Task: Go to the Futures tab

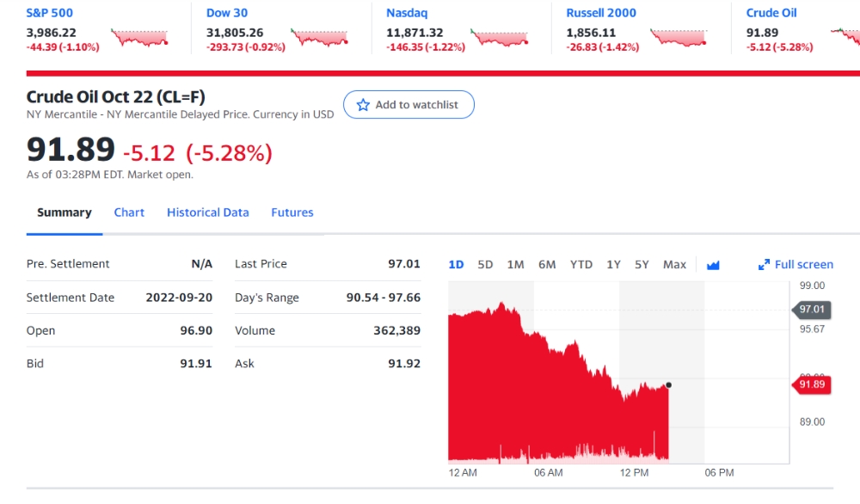Action: 292,212
